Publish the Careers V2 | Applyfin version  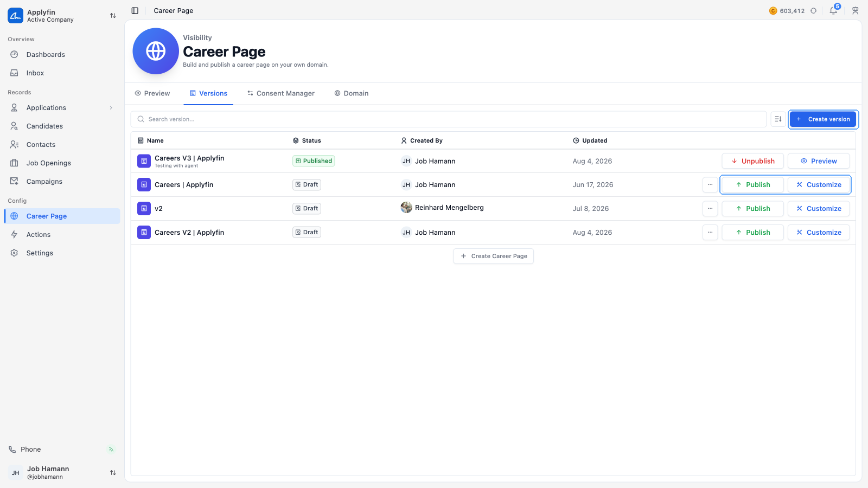[x=752, y=233]
